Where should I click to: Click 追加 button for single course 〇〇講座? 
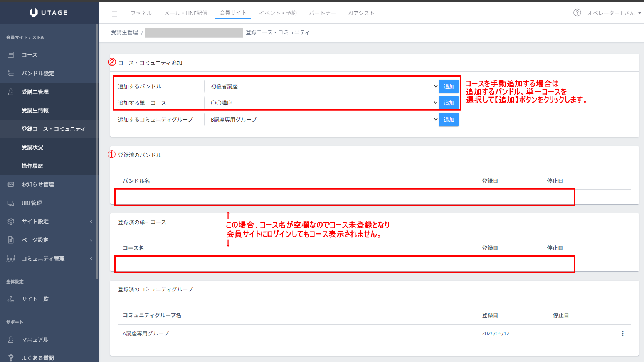click(x=449, y=103)
